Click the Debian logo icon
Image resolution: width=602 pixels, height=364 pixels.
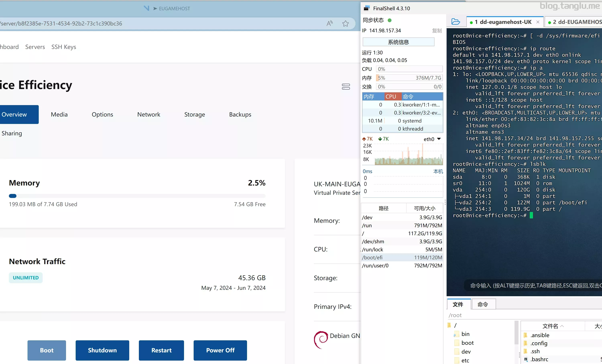(321, 340)
